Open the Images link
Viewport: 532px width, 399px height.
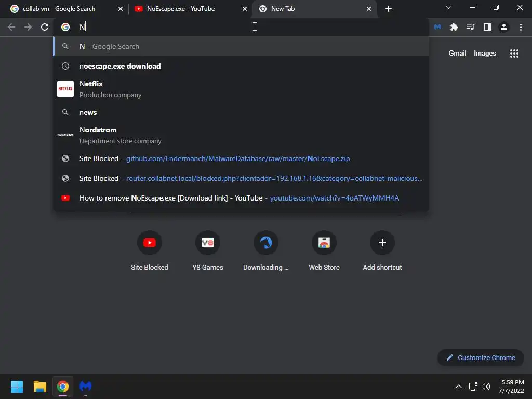click(485, 54)
